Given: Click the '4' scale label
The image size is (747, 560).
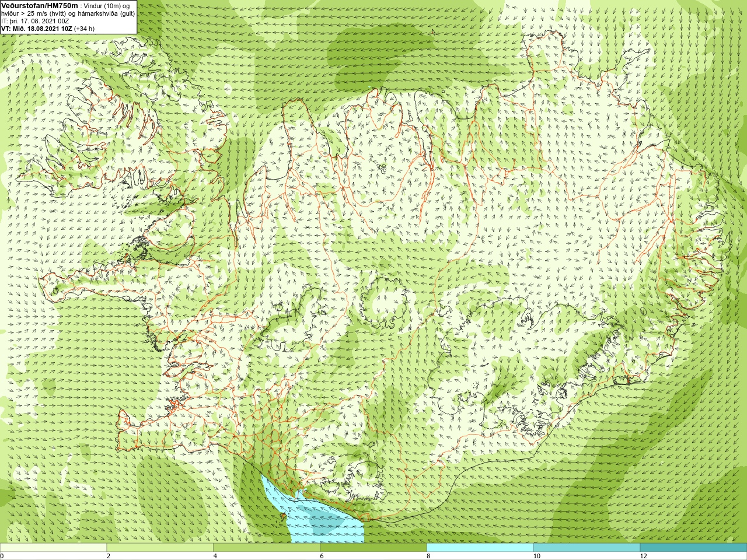Looking at the screenshot, I should (x=215, y=556).
